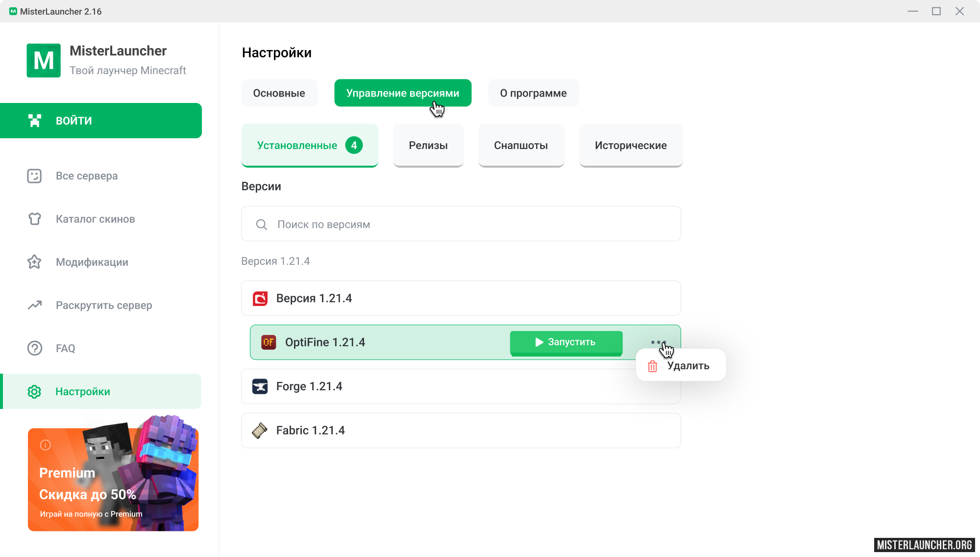Click the Fabric version icon
The width and height of the screenshot is (980, 557).
260,430
